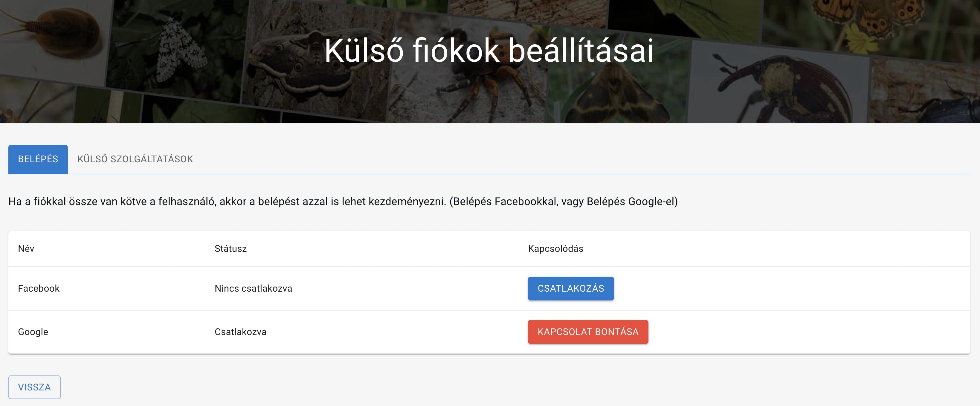Click CSATLAKOZÁS to connect Facebook
This screenshot has height=406, width=980.
pyautogui.click(x=570, y=288)
